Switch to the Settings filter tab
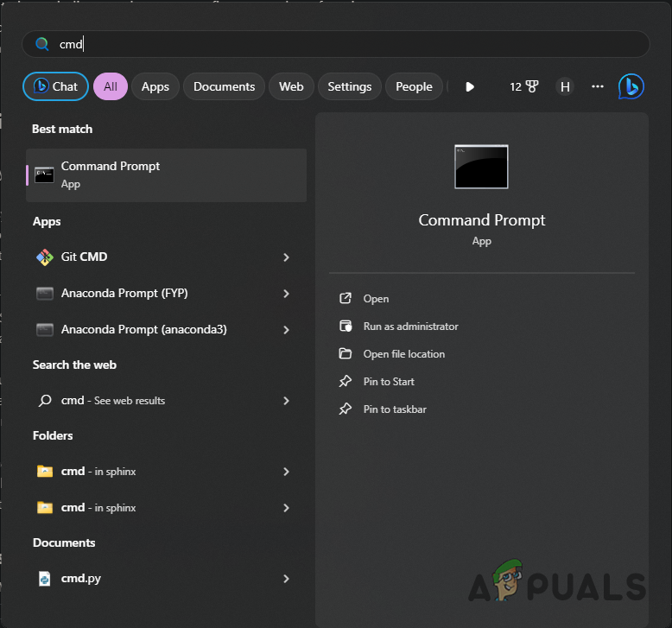This screenshot has height=628, width=672. (350, 86)
